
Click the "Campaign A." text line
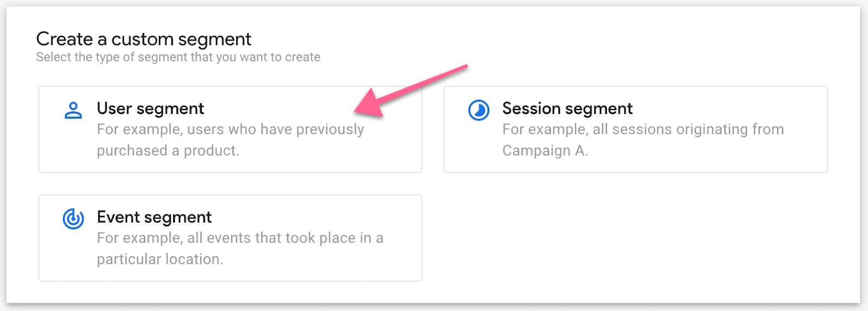pos(545,150)
